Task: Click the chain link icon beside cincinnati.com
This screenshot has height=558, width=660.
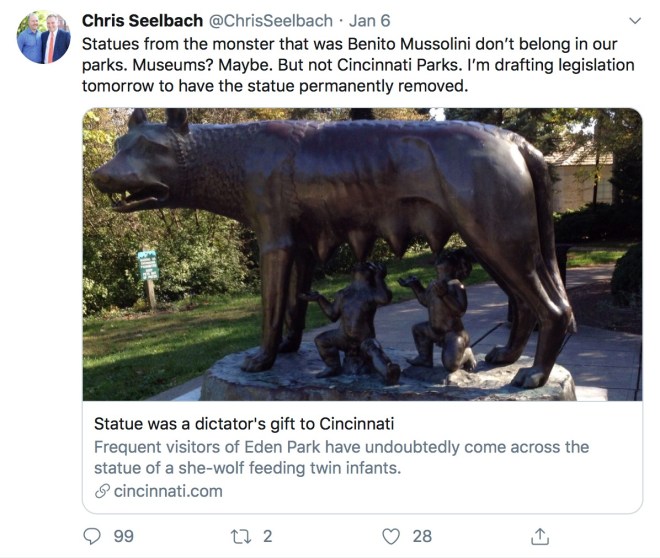Action: point(101,491)
